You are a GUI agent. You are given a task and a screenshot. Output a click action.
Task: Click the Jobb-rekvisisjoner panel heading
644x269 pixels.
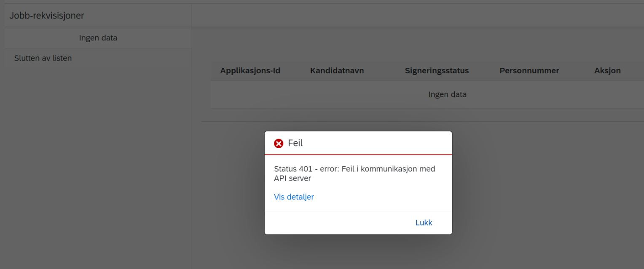[47, 16]
